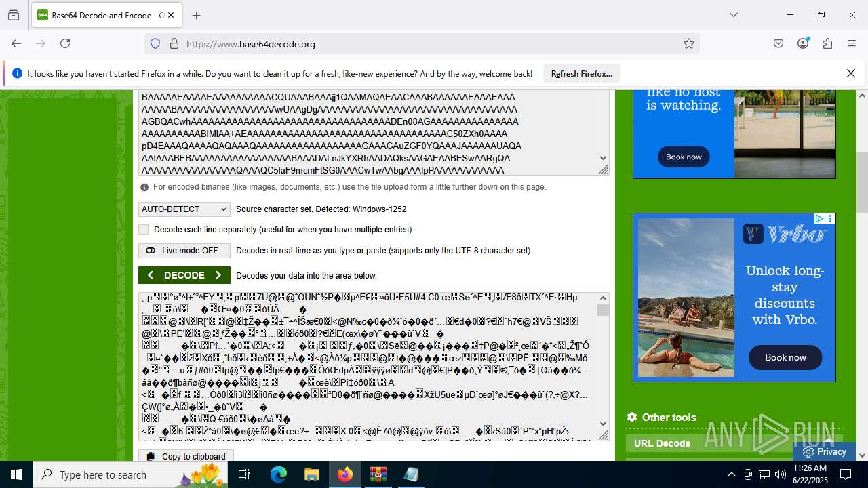Show site security padlock info
The image size is (868, 488).
click(x=174, y=44)
